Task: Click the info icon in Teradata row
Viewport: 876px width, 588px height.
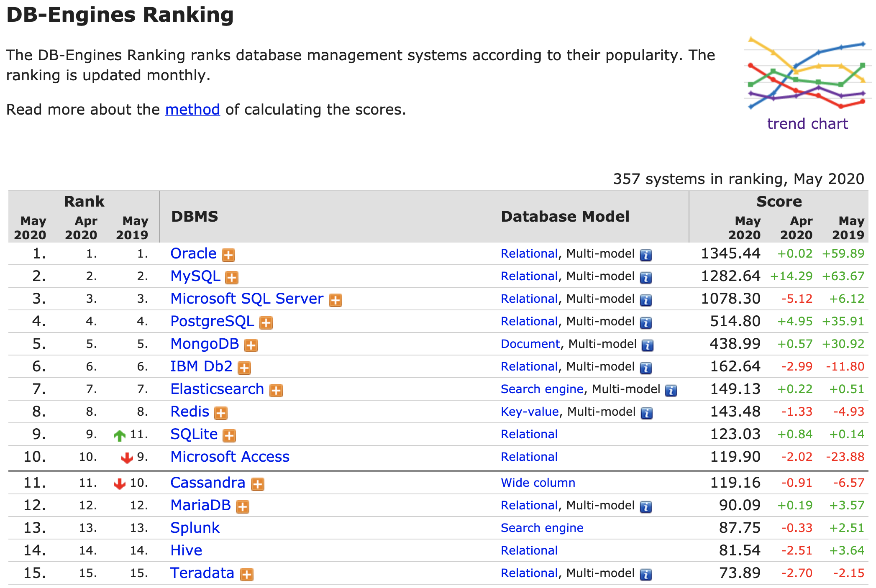Action: pyautogui.click(x=646, y=574)
